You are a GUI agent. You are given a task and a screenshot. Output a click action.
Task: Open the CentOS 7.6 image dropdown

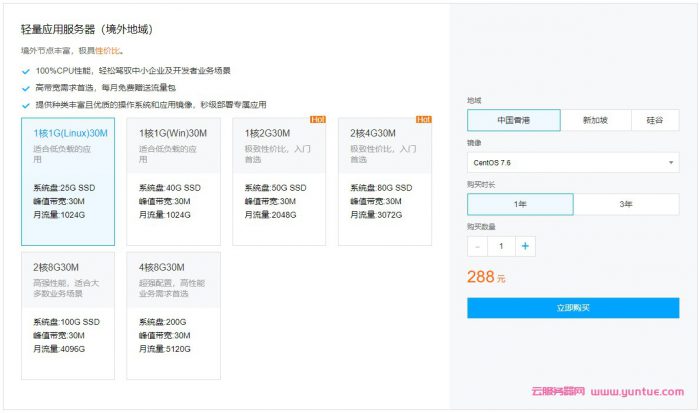pos(572,162)
